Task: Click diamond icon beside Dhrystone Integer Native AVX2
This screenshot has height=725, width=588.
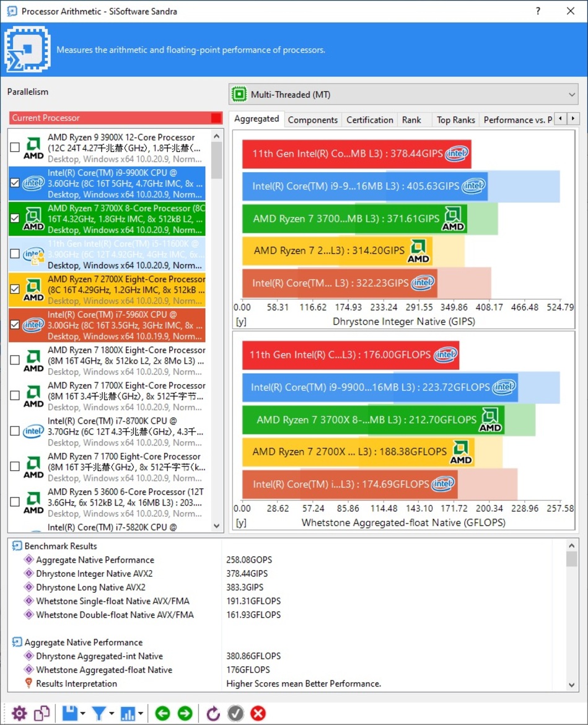Action: coord(29,573)
